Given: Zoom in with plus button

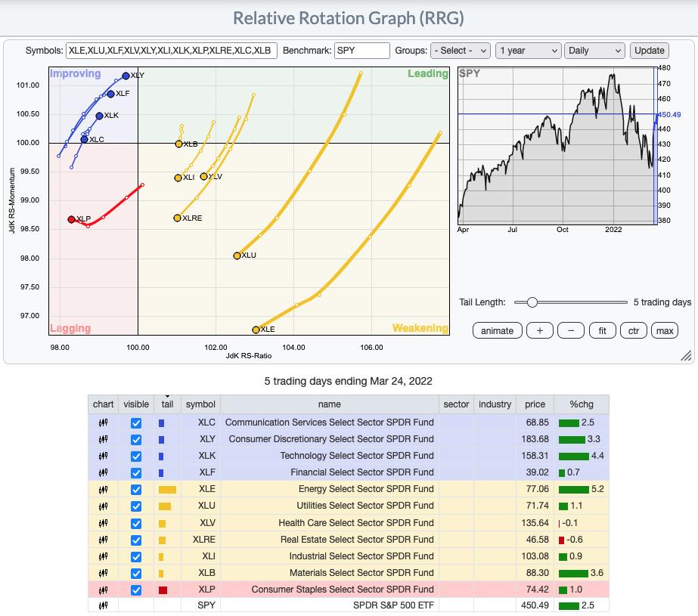Looking at the screenshot, I should 539,331.
